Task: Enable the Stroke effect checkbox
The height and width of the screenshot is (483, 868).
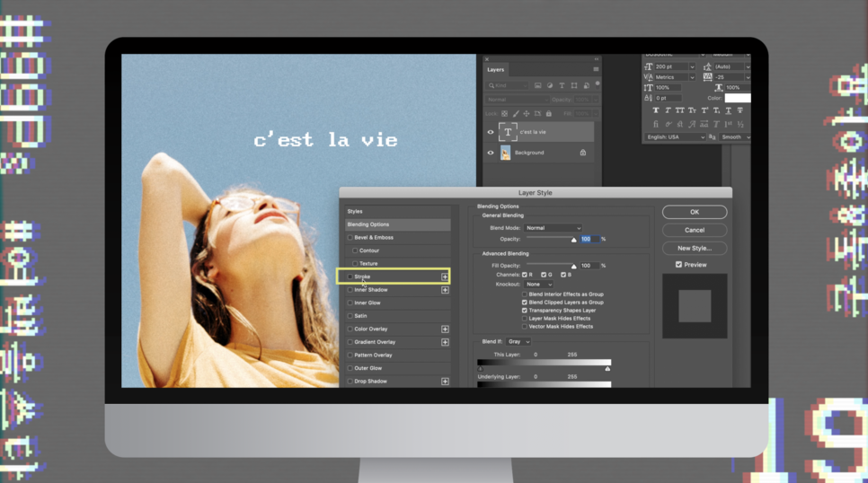Action: pyautogui.click(x=350, y=277)
